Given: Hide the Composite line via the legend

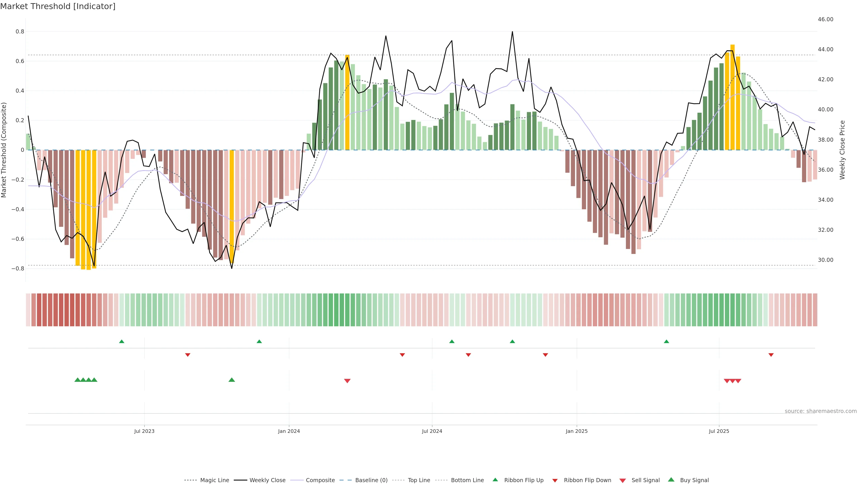Looking at the screenshot, I should tap(320, 480).
